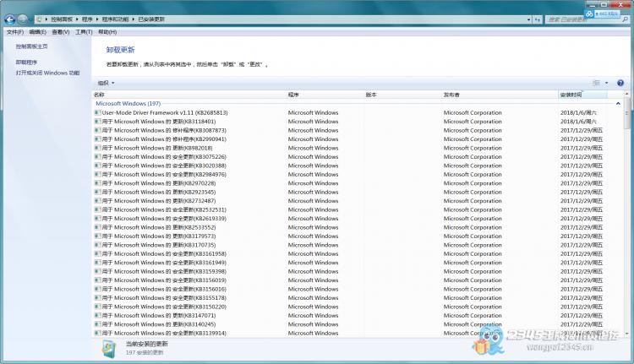Click the control panel icon in address bar
This screenshot has width=634, height=364.
click(39, 19)
